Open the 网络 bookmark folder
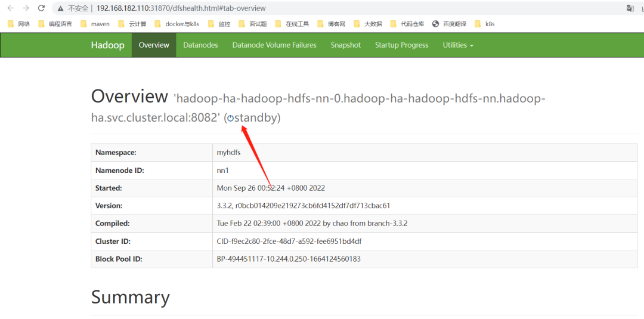This screenshot has width=644, height=319. coord(18,24)
